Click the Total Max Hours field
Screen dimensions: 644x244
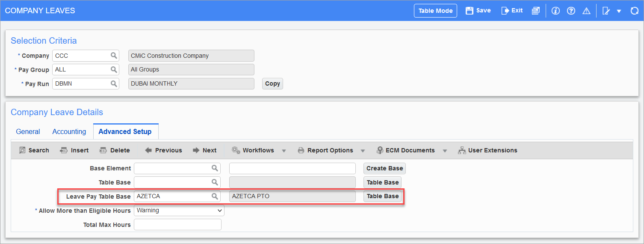point(177,225)
